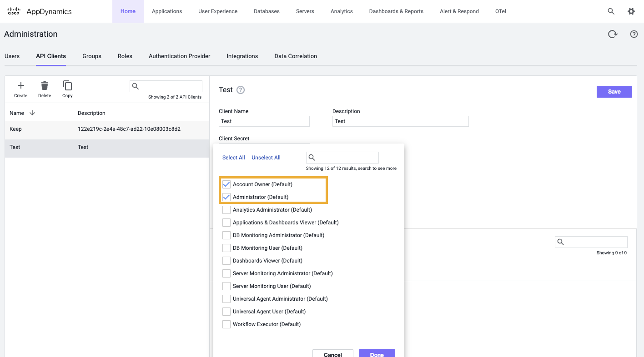Click the refresh icon on Administration page
This screenshot has width=644, height=357.
(613, 34)
